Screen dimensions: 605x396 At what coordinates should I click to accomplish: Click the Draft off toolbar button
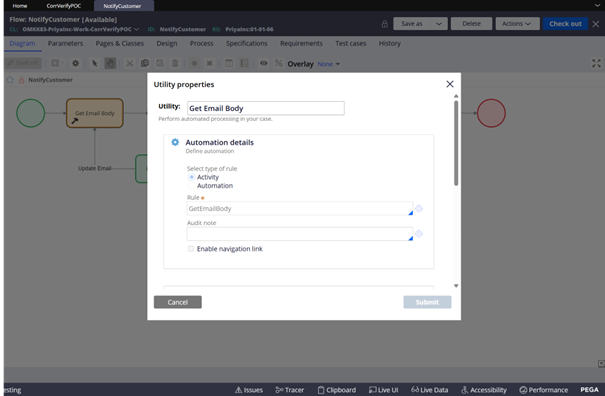[23, 63]
